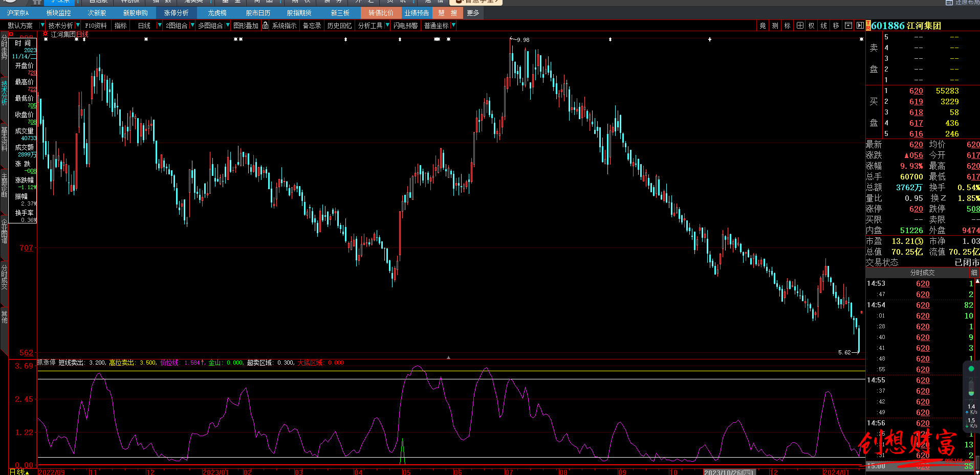Click the F10资料 toolbar button
Viewport: 980px width, 475px height.
pyautogui.click(x=96, y=26)
